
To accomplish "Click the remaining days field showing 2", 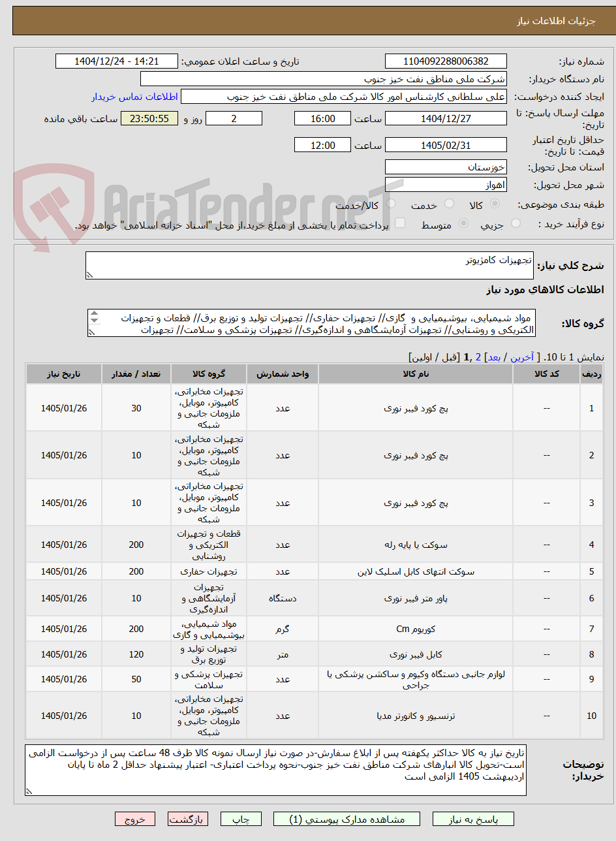I will 234,118.
